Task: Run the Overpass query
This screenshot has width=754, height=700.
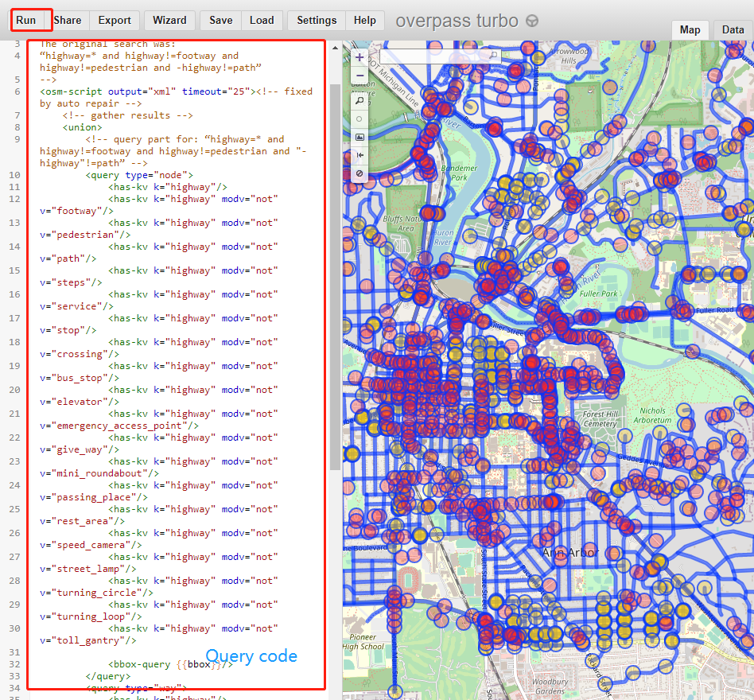Action: [x=26, y=20]
